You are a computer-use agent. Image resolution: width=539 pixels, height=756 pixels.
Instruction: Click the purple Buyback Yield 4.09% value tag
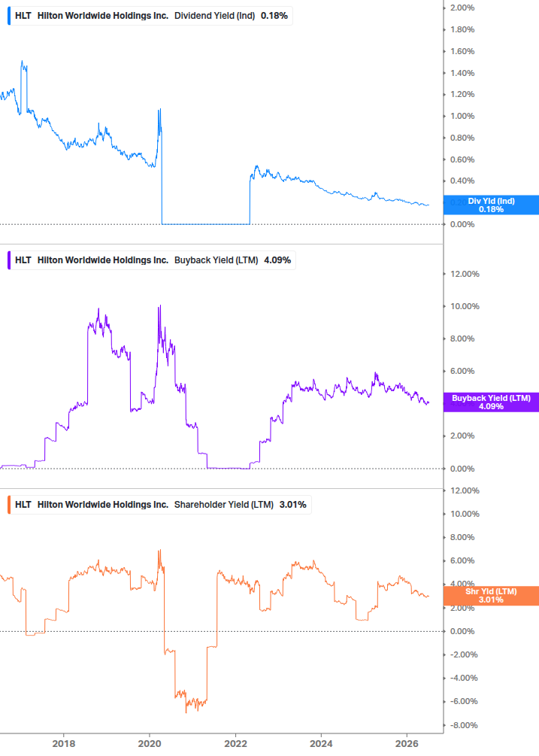[491, 402]
